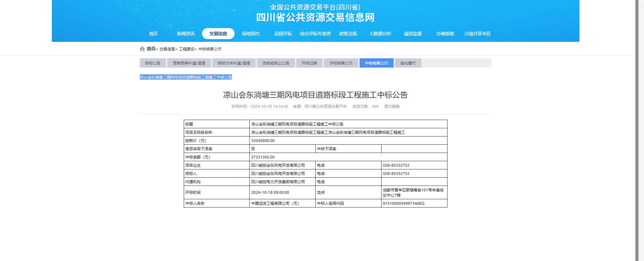This screenshot has width=644, height=261.
Task: Click phone number in 招标人 row
Action: pos(396,174)
